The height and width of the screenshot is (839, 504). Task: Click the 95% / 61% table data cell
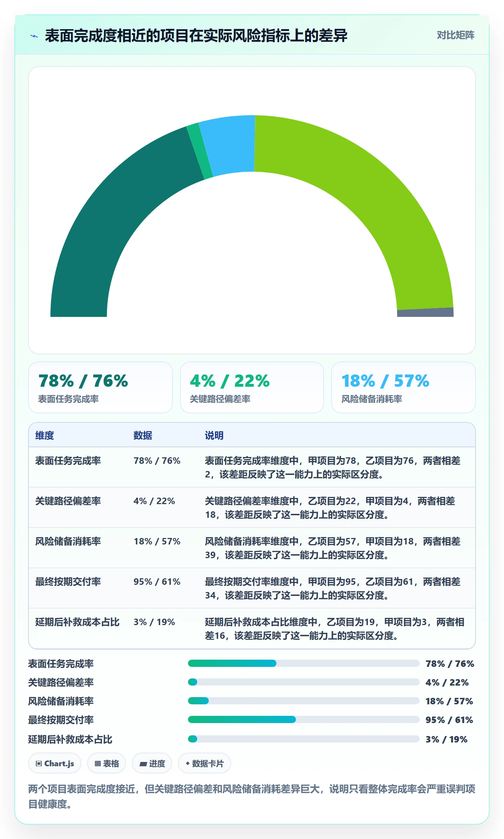pyautogui.click(x=157, y=582)
